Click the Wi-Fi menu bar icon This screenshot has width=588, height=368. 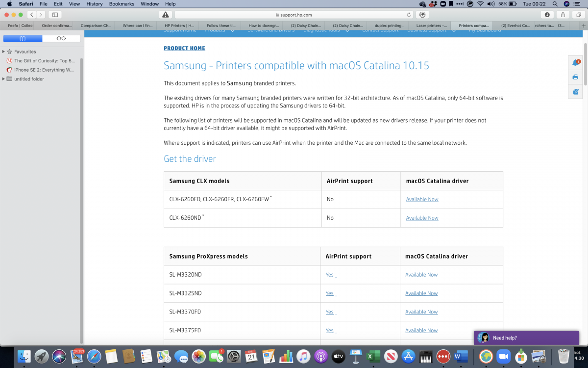(x=480, y=4)
